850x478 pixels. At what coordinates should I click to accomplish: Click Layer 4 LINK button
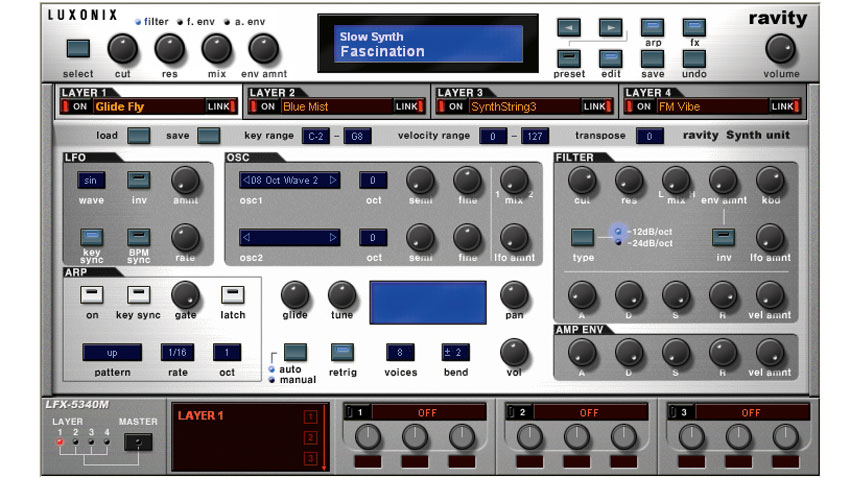pyautogui.click(x=785, y=107)
